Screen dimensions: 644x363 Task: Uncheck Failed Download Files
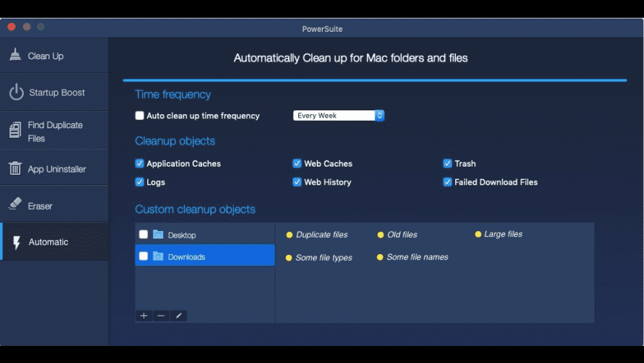(447, 181)
